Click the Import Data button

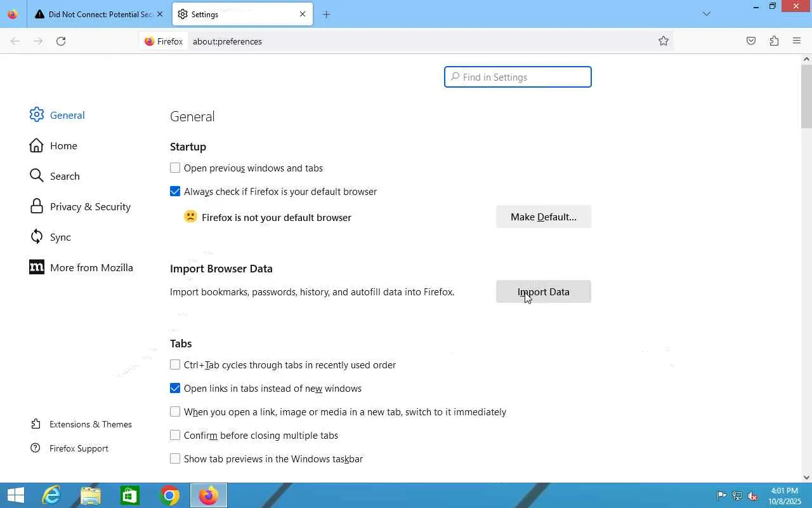pos(544,292)
